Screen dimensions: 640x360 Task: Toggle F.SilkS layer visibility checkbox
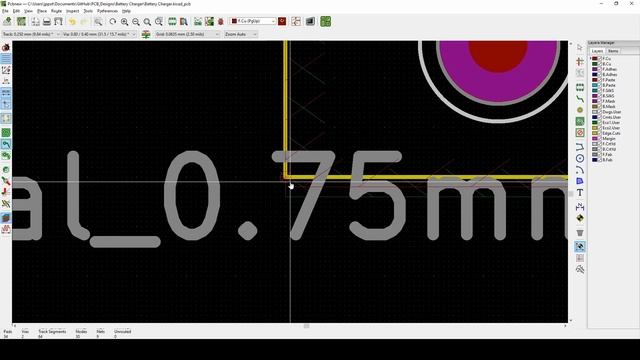point(600,91)
